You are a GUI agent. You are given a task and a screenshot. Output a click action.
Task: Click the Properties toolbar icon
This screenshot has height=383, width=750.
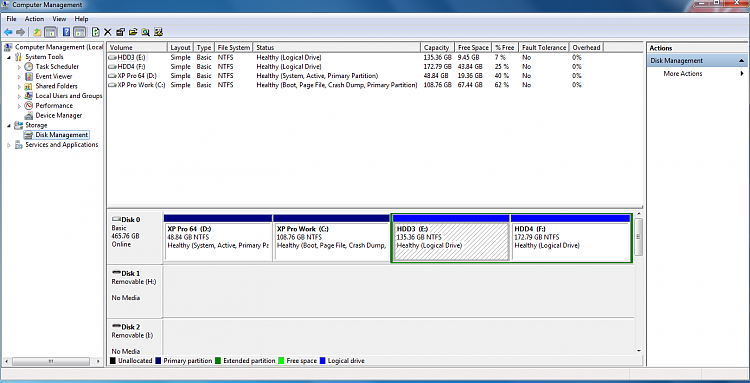[x=121, y=33]
